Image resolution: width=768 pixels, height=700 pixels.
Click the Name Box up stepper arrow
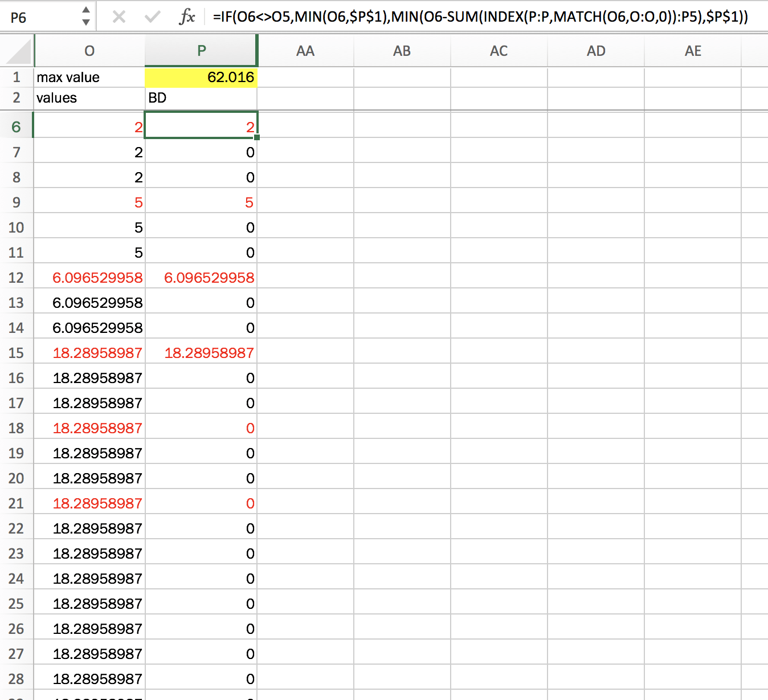click(x=85, y=11)
